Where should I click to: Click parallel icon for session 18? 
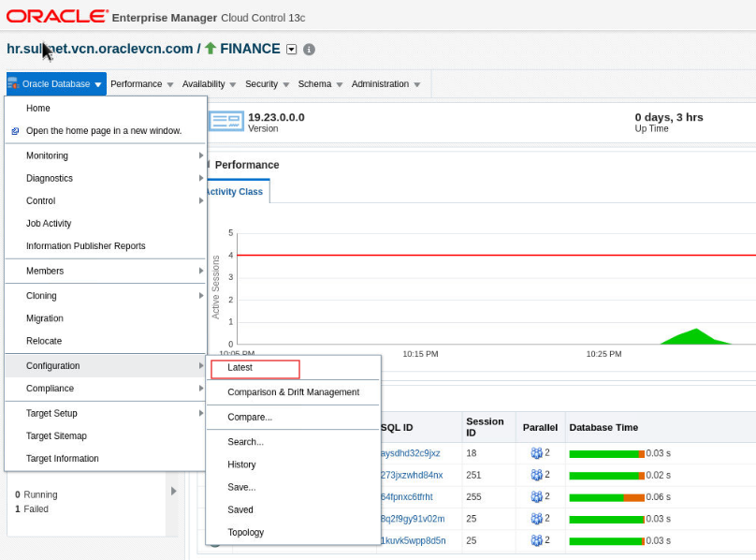point(536,453)
